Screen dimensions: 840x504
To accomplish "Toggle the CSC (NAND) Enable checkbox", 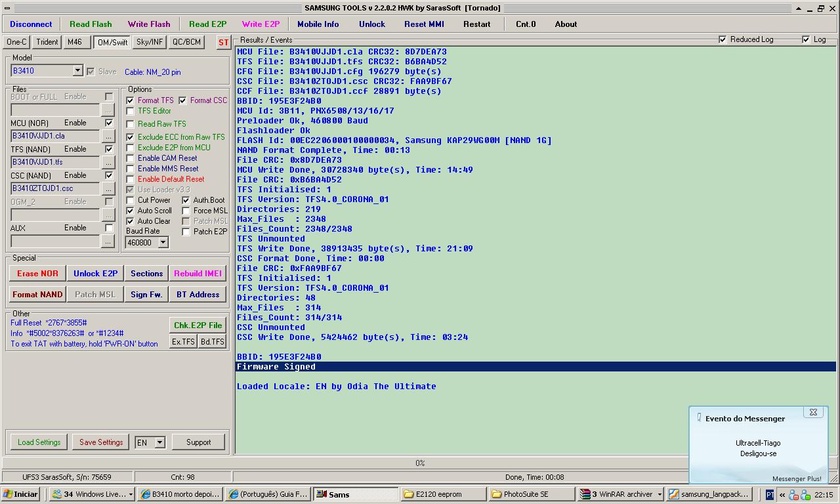I will click(x=109, y=175).
